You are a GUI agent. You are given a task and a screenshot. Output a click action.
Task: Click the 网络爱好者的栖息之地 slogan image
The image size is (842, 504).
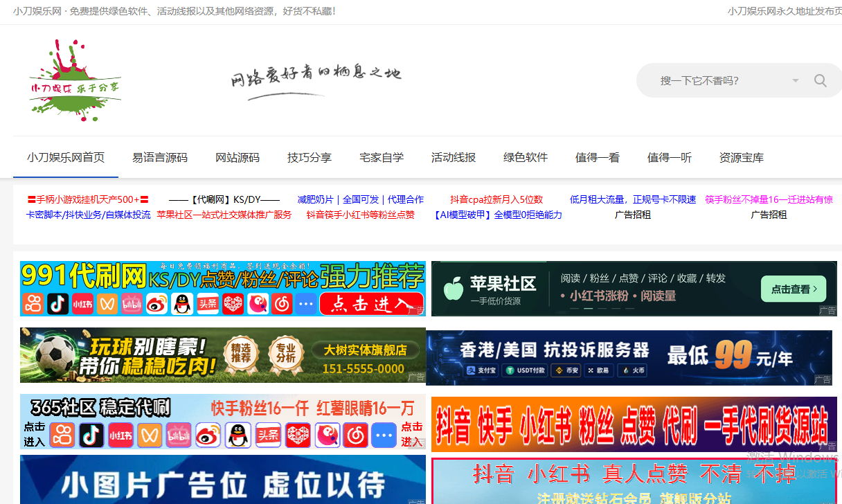[316, 81]
